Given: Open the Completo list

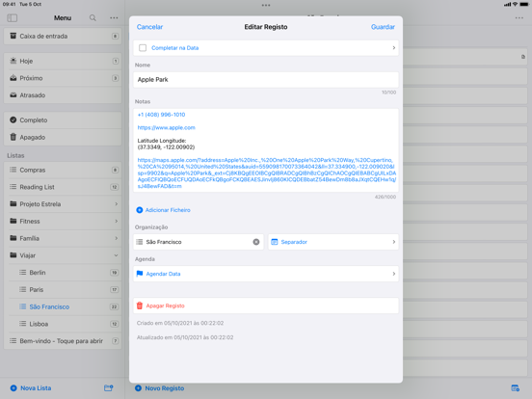Looking at the screenshot, I should point(63,120).
